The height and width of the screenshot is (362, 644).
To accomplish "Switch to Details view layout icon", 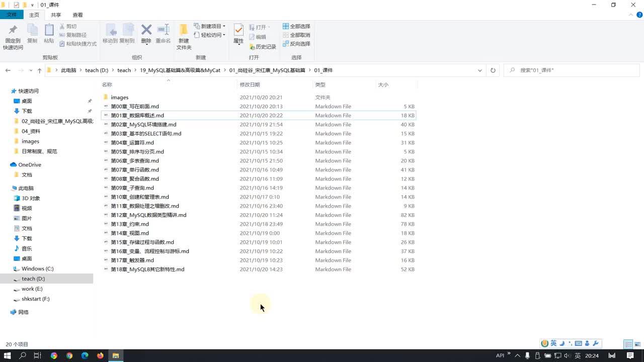I will coord(628,344).
